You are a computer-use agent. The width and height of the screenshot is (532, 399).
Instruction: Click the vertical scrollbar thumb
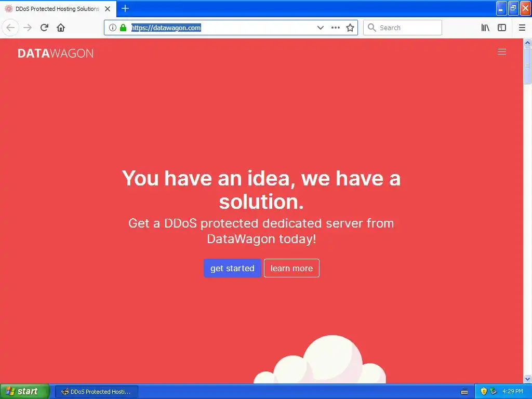pyautogui.click(x=528, y=65)
